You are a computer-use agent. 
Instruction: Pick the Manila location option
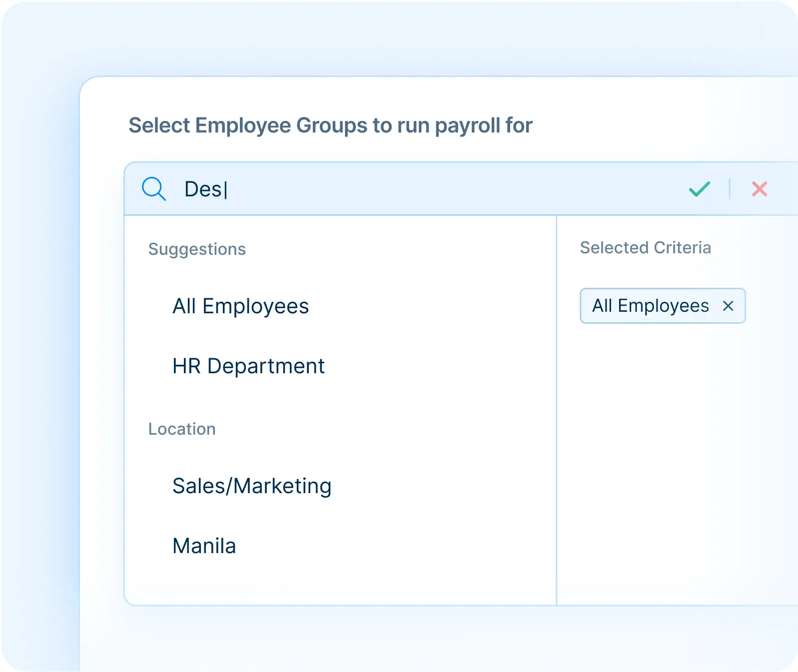tap(204, 545)
